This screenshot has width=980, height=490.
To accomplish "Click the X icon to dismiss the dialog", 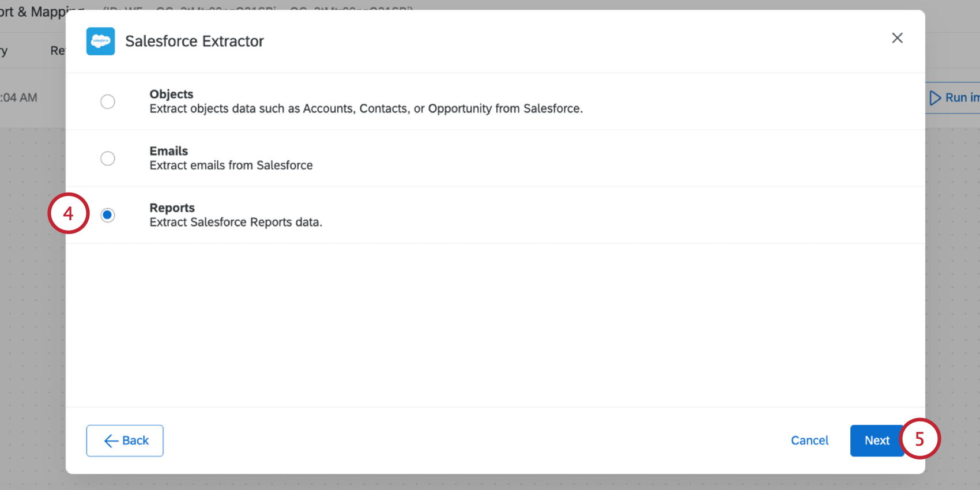I will click(897, 38).
